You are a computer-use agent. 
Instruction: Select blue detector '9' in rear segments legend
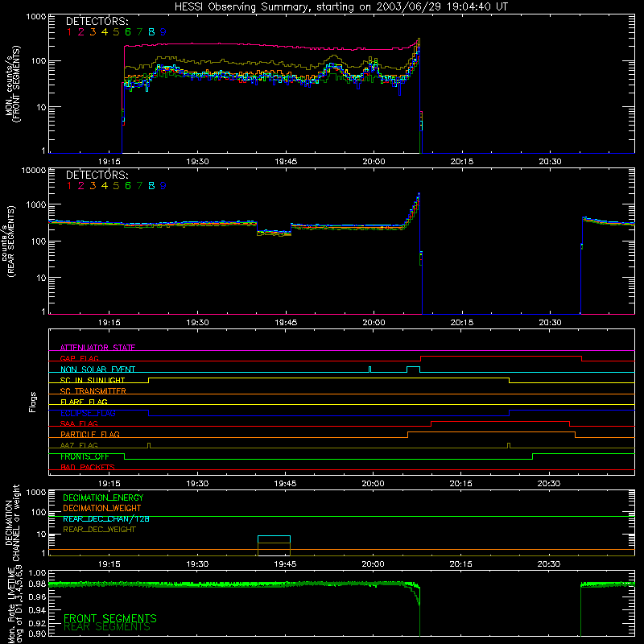(163, 186)
